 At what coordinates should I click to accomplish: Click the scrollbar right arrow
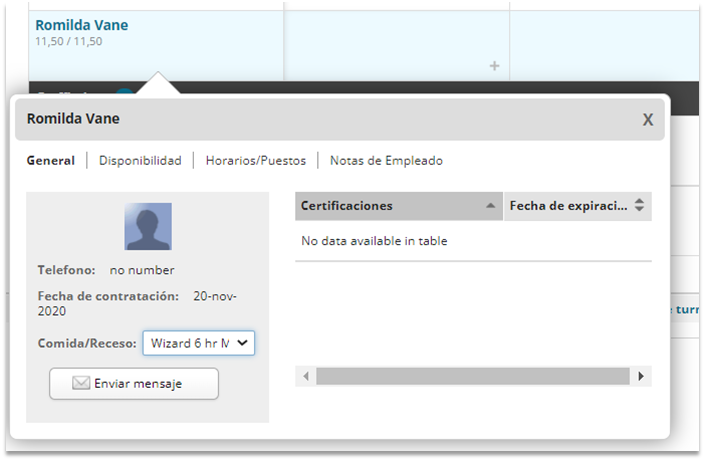[641, 376]
